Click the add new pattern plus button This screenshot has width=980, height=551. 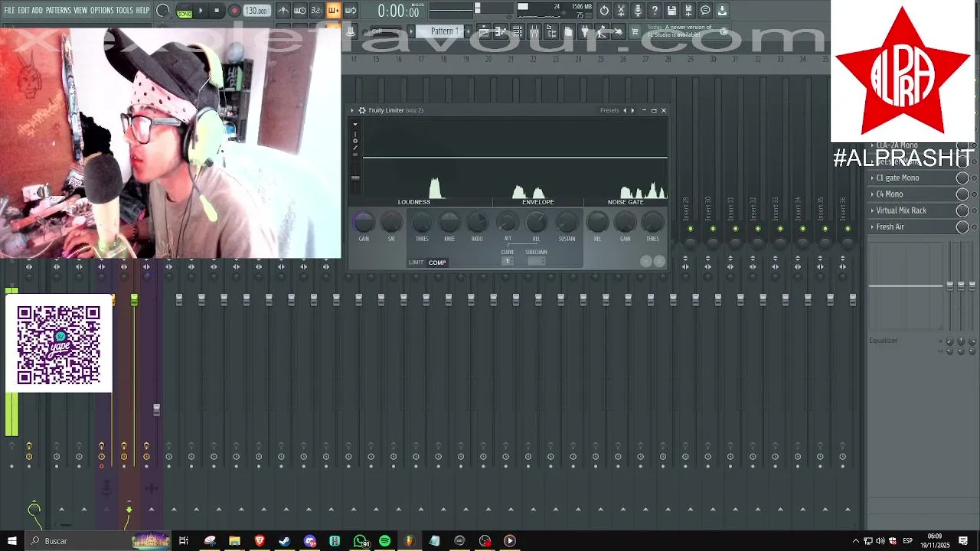pyautogui.click(x=468, y=31)
